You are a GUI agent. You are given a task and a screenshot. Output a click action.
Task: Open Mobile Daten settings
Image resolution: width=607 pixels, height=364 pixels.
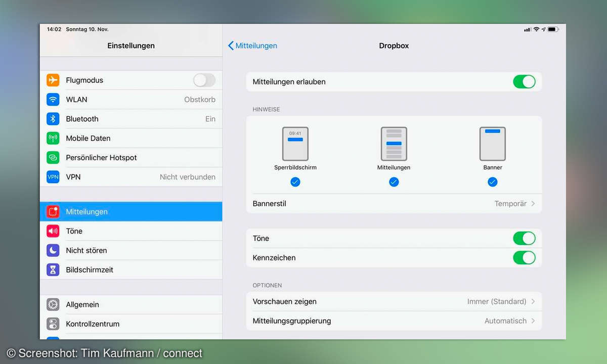tap(131, 138)
